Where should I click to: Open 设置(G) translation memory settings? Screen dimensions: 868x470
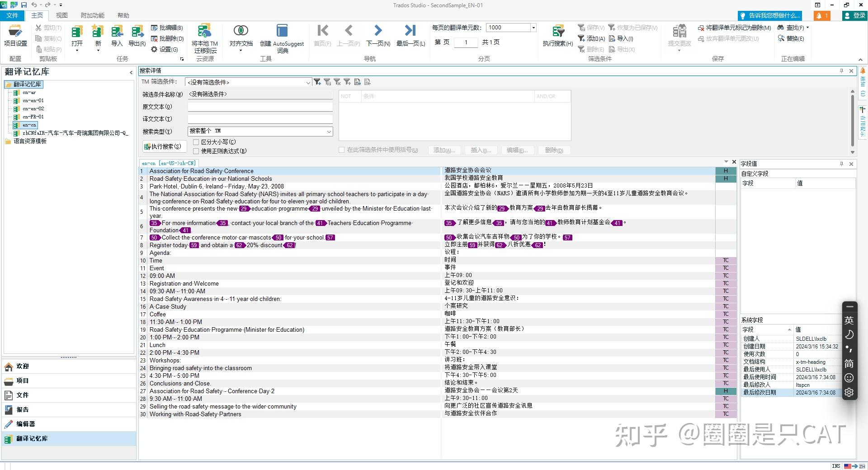pyautogui.click(x=165, y=49)
